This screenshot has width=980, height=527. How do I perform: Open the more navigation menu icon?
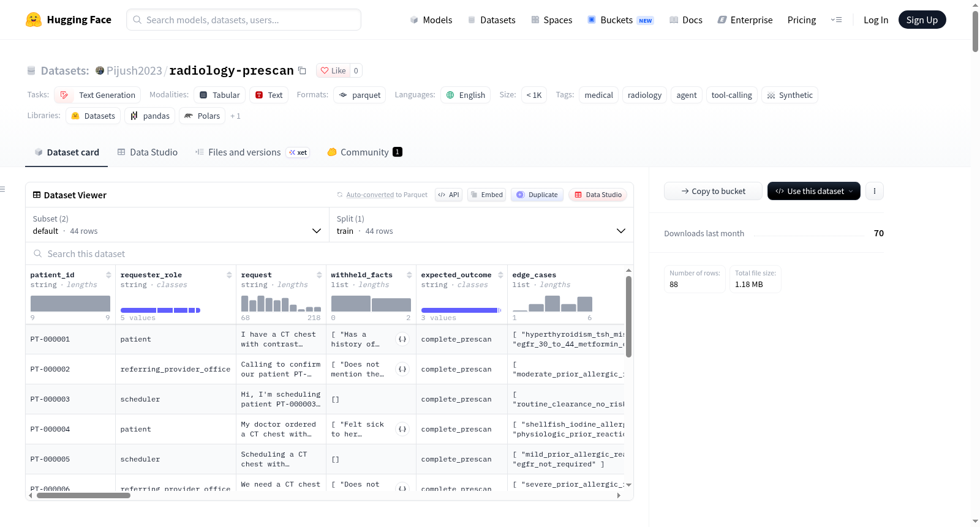[836, 20]
